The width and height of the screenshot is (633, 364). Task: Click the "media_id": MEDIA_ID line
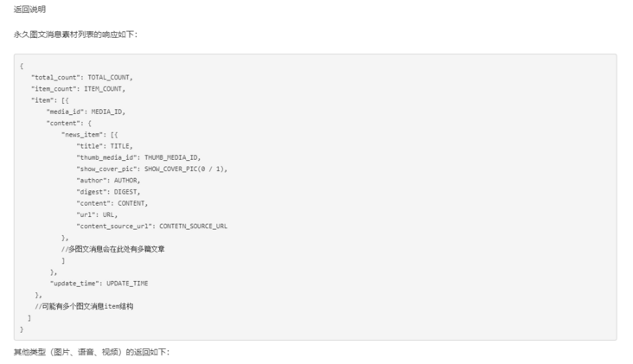[x=86, y=112]
